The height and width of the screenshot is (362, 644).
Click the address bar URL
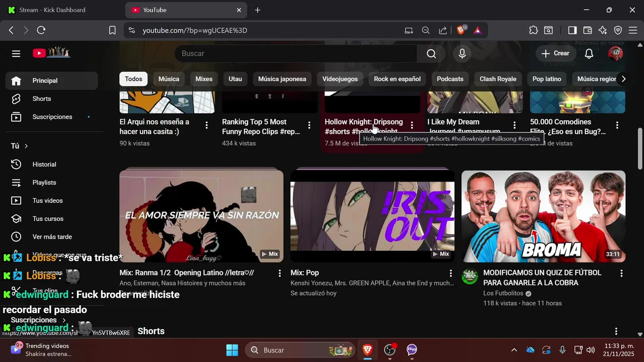195,30
